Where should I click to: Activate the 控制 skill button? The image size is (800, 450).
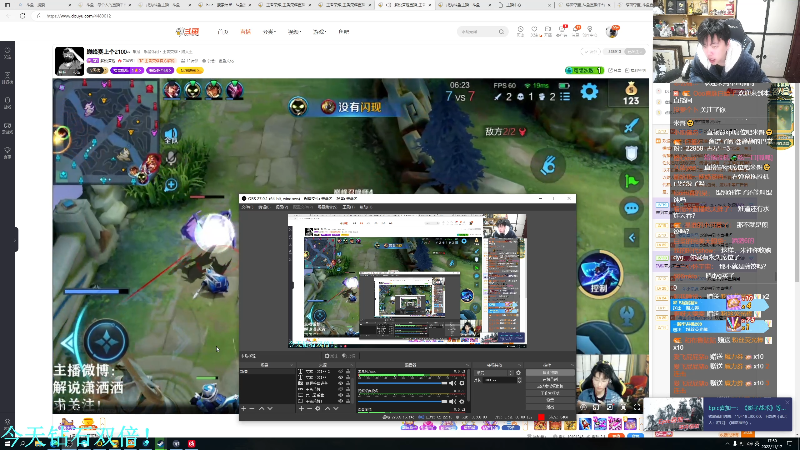click(x=599, y=274)
